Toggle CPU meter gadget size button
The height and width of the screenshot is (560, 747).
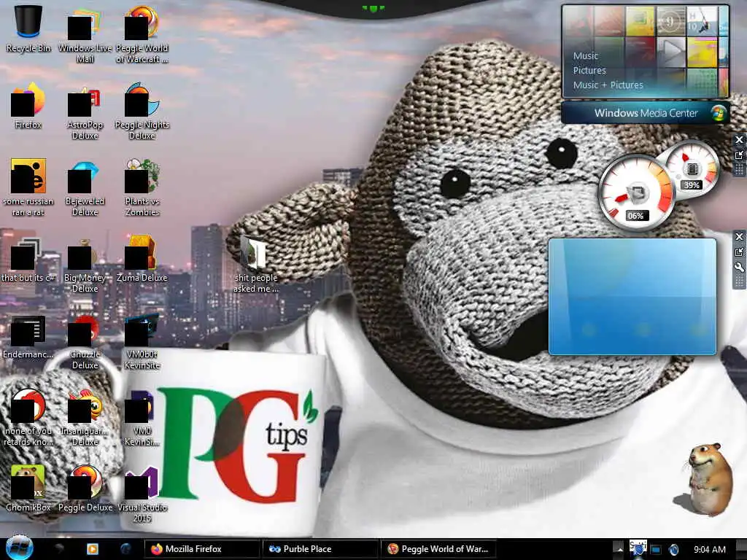[739, 155]
